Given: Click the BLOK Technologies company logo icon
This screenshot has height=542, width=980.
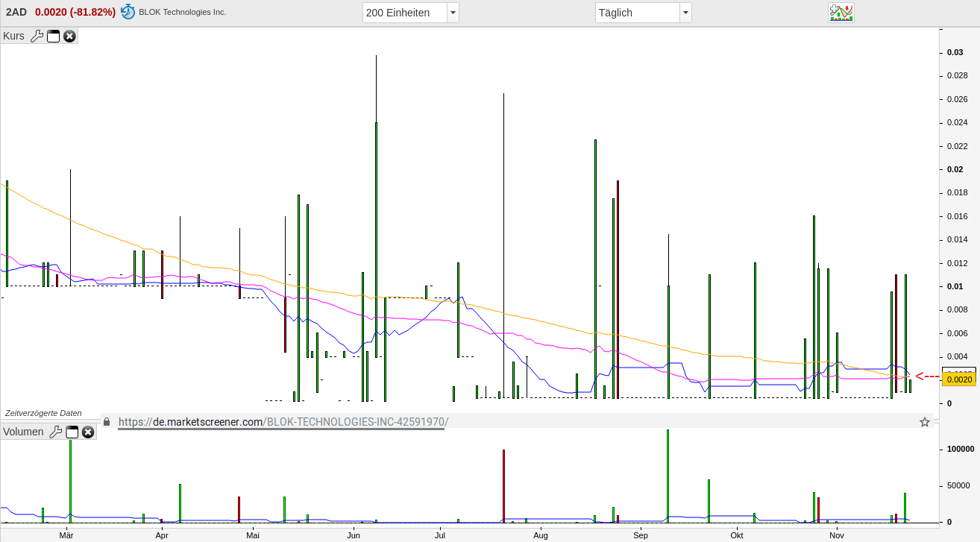Looking at the screenshot, I should [x=126, y=12].
